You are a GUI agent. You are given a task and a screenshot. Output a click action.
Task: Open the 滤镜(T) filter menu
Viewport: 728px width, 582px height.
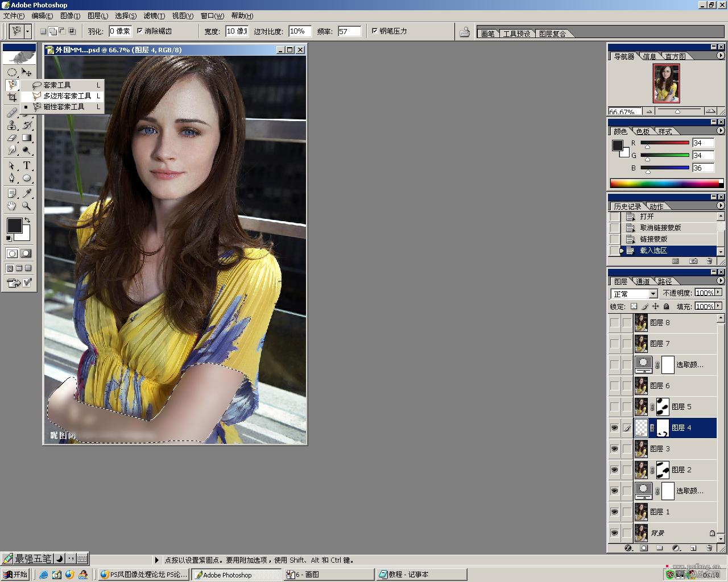[x=154, y=16]
